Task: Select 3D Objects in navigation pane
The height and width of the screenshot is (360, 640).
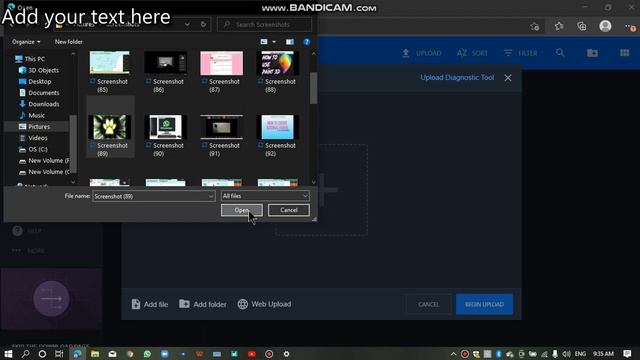Action: [39, 70]
